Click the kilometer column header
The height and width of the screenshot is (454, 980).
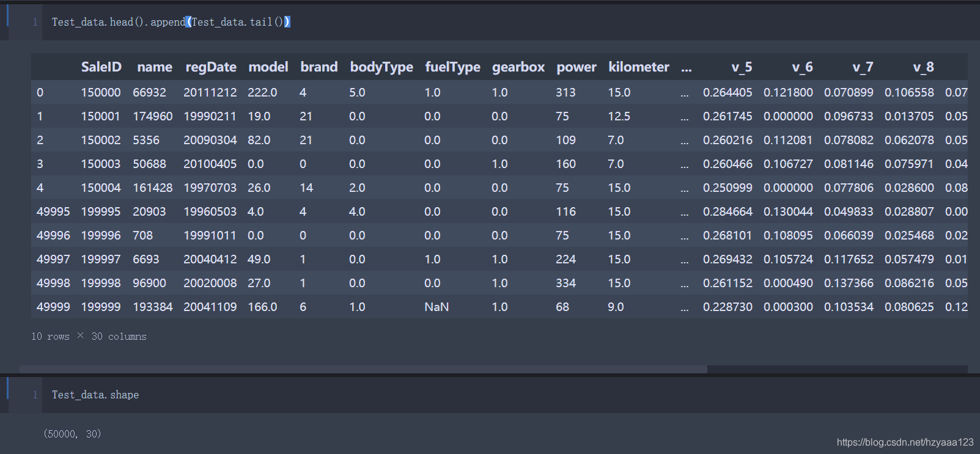point(639,67)
